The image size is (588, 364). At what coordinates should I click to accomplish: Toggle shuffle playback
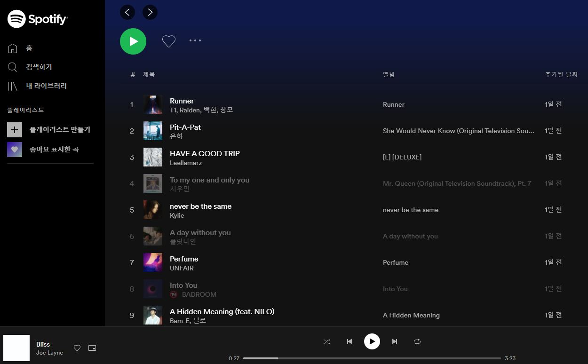point(327,341)
